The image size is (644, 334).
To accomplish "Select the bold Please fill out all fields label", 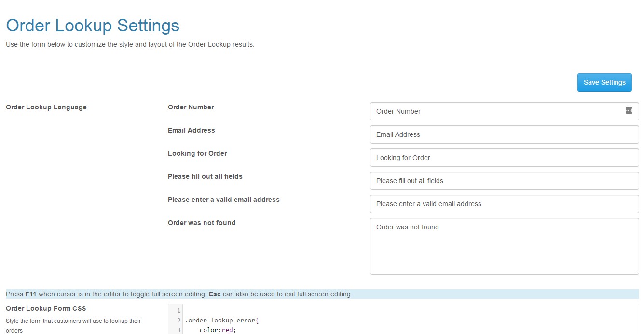I will [205, 176].
